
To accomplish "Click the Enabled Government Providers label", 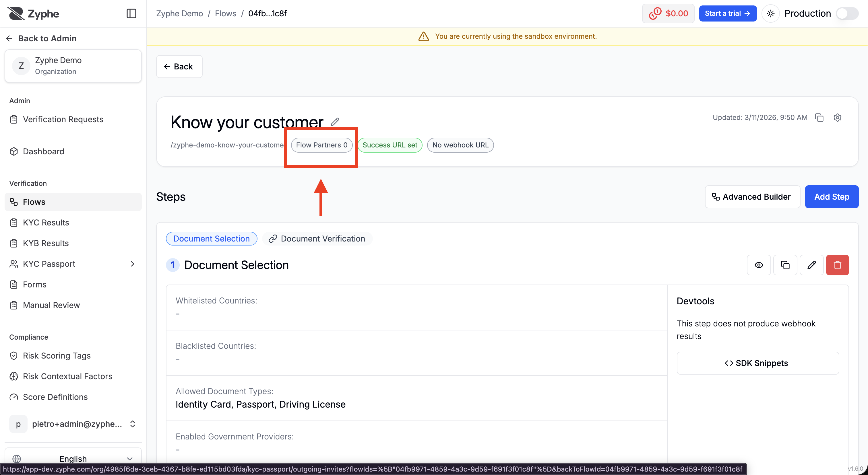I will point(235,437).
